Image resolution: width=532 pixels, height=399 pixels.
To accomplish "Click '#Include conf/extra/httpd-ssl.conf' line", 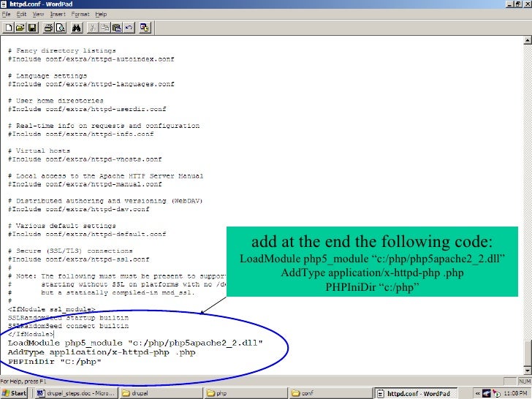I will coord(79,259).
